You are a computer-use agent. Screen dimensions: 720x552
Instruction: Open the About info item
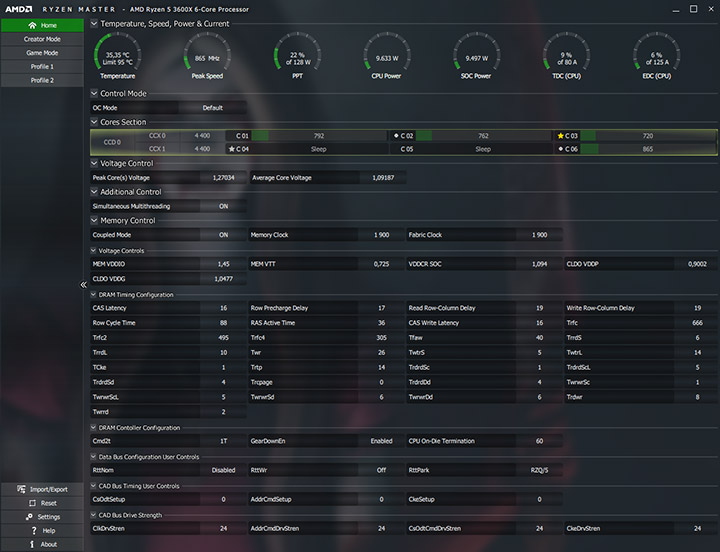42,544
